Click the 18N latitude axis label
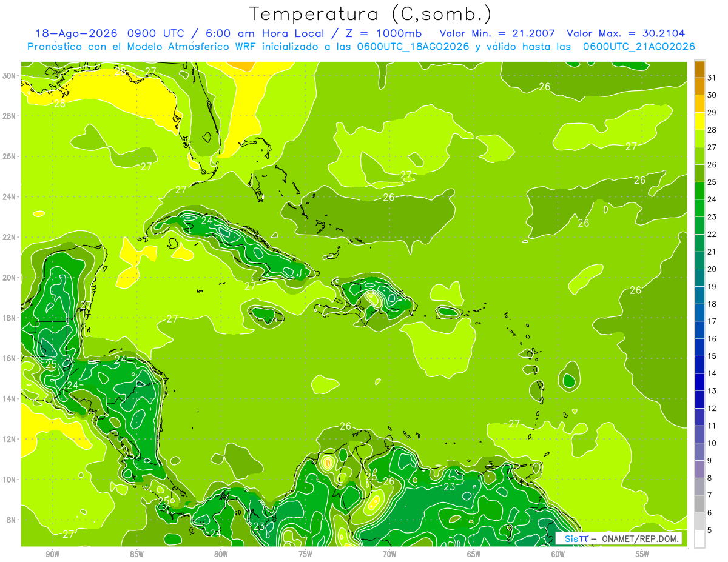 click(9, 318)
